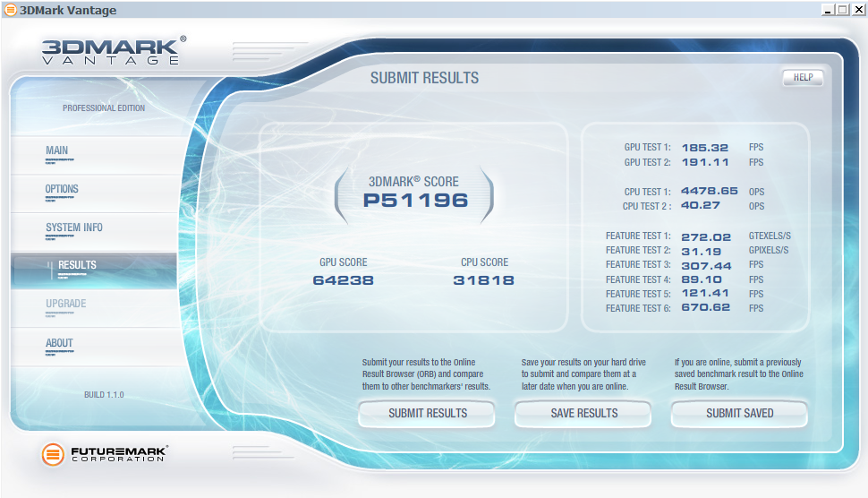Maximize the 3DMark Vantage window
The image size is (868, 498).
pyautogui.click(x=843, y=10)
